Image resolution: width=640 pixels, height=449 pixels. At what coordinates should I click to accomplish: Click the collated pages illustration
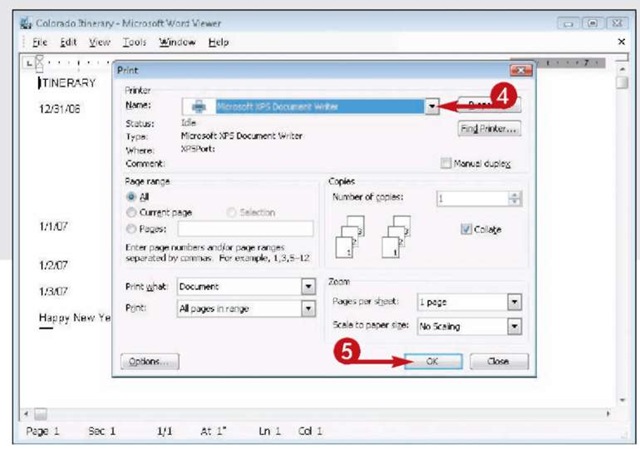(x=373, y=237)
